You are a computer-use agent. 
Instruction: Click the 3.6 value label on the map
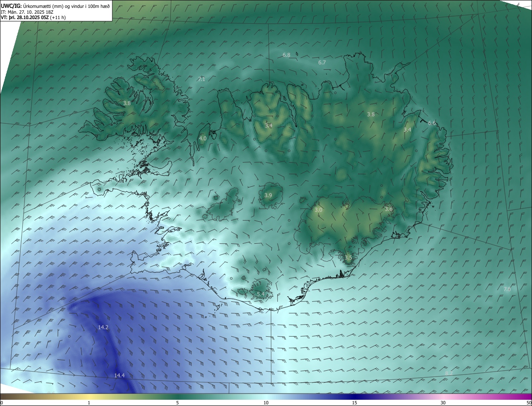pos(389,209)
